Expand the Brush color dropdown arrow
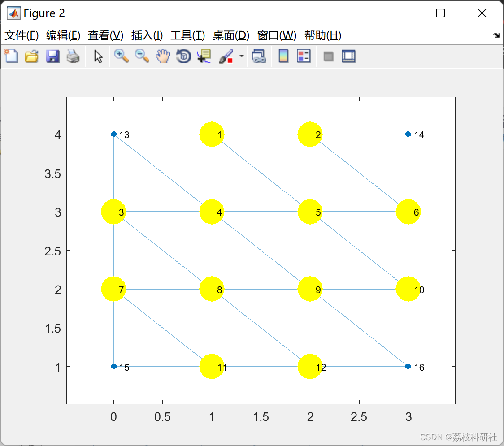This screenshot has width=504, height=446. click(241, 56)
